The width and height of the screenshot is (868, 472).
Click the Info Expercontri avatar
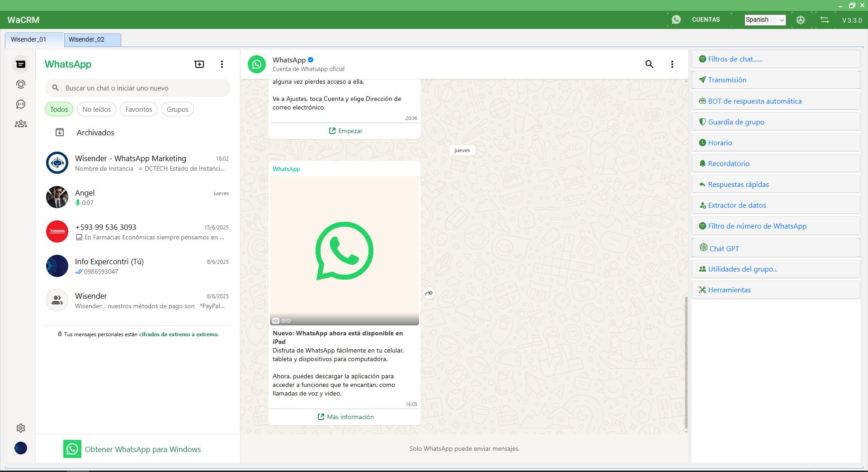[57, 266]
